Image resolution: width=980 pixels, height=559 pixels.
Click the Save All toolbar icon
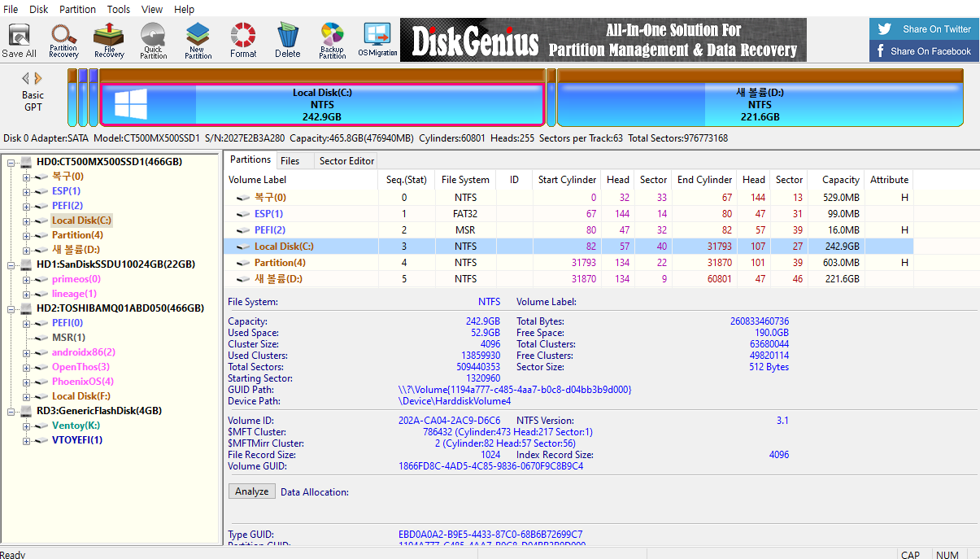pyautogui.click(x=19, y=41)
